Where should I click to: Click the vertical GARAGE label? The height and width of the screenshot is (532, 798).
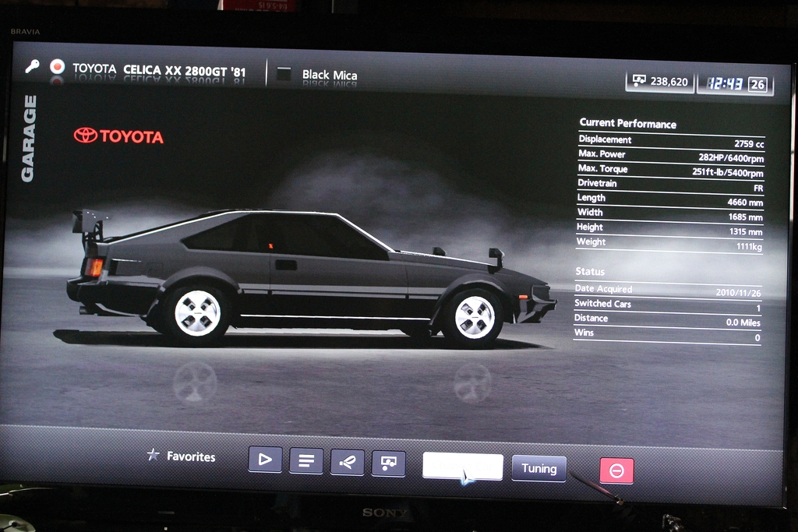click(x=29, y=139)
